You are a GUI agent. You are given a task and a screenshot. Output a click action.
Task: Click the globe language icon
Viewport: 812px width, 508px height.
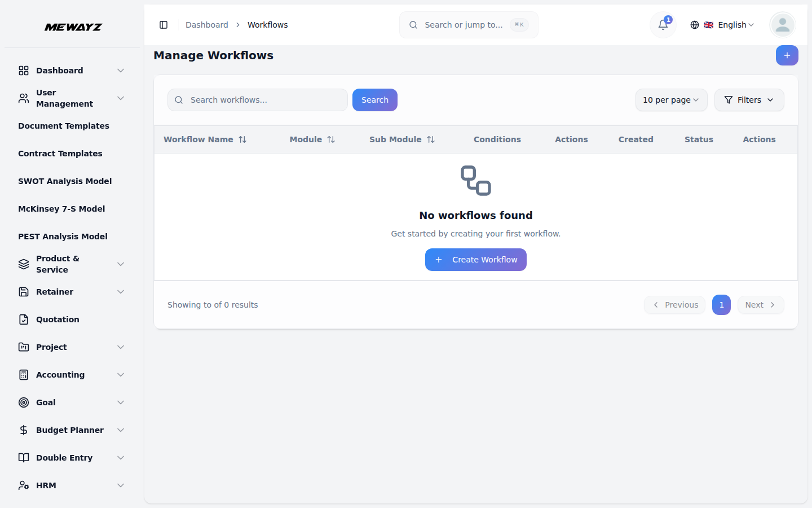(694, 25)
